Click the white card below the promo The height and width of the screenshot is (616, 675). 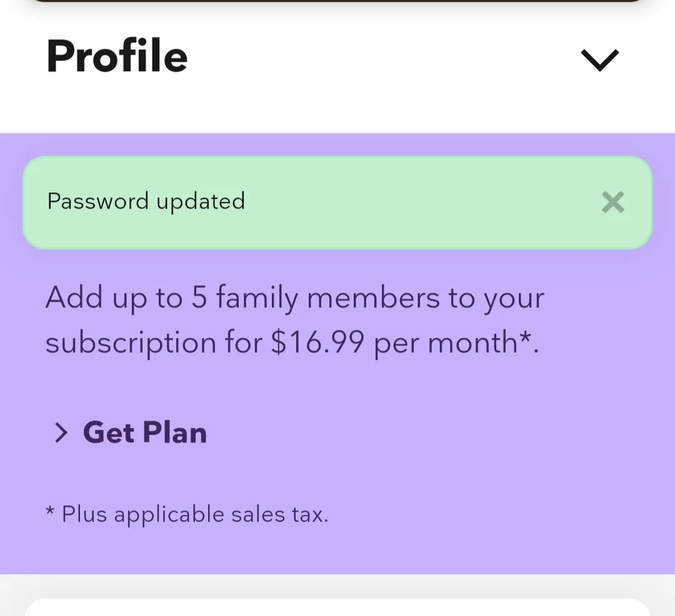coord(337,607)
